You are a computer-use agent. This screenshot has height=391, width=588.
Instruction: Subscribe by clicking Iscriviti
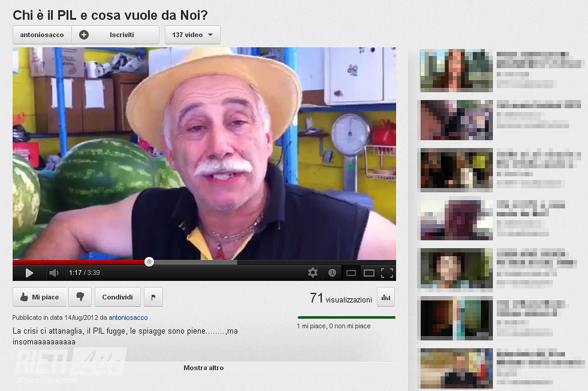[116, 35]
